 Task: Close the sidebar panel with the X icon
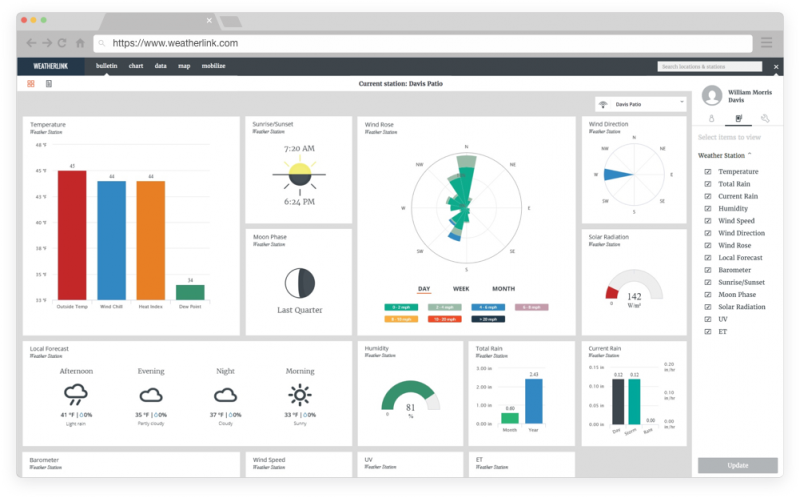(x=776, y=67)
